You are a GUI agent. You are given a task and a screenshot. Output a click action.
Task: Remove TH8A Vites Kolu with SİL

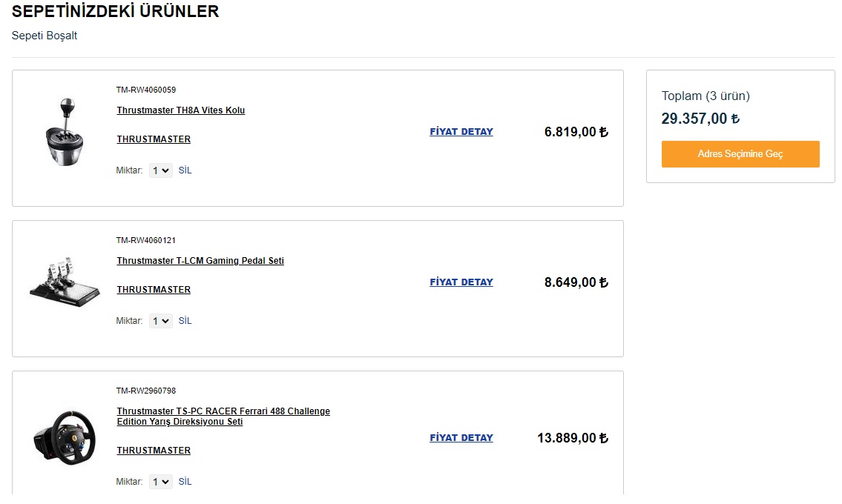click(x=185, y=170)
